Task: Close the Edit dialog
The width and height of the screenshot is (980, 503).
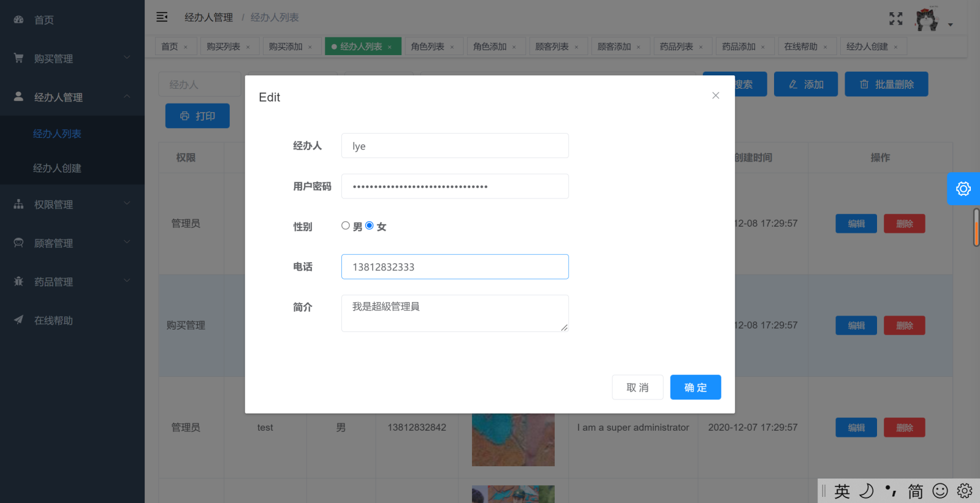Action: 715,96
